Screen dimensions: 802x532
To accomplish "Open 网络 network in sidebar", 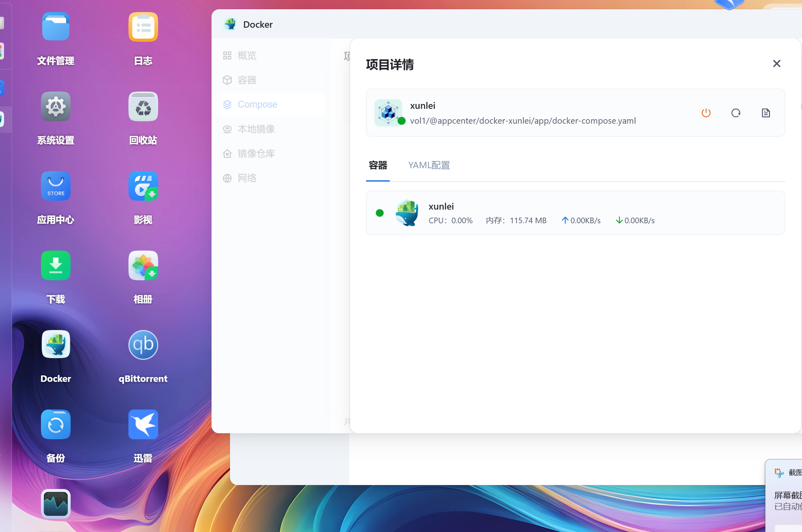I will [x=271, y=178].
